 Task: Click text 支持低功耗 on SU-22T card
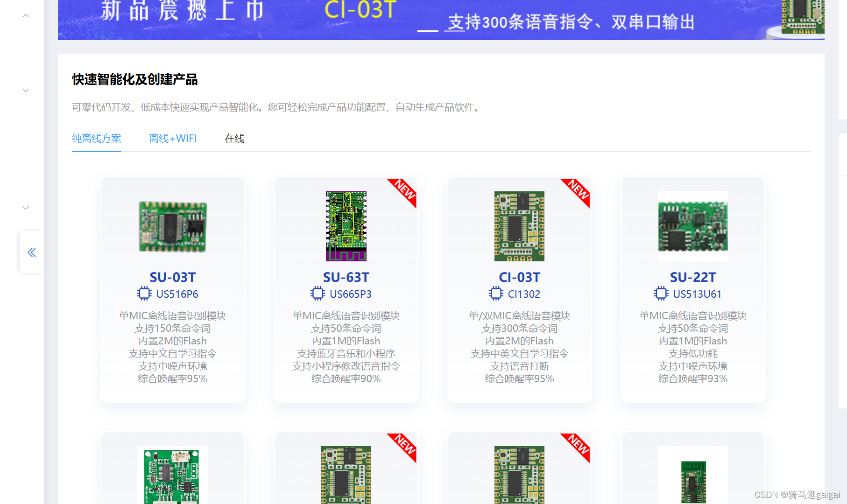(x=693, y=354)
